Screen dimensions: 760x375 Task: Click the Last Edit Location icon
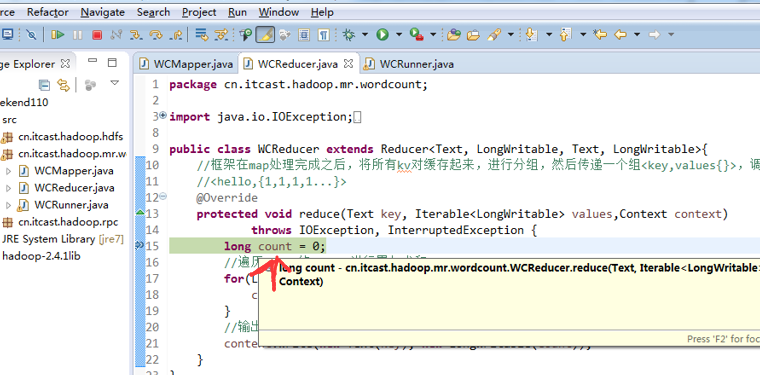coord(600,34)
